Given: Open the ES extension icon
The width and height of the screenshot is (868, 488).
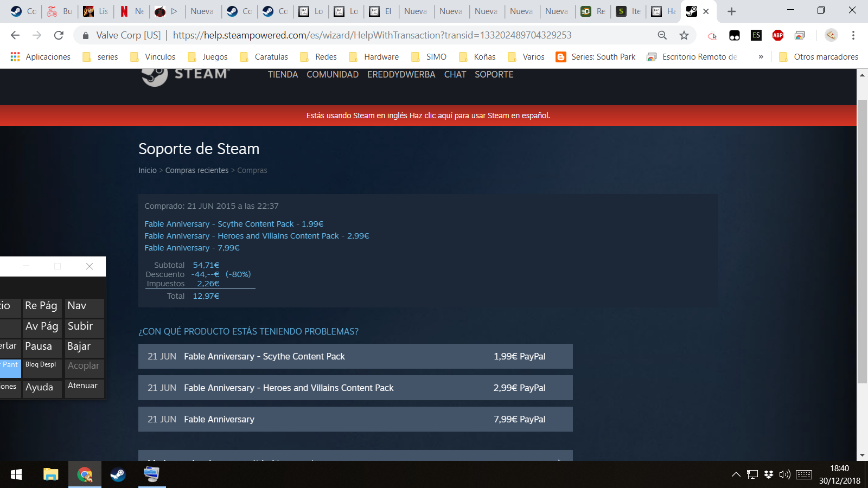Looking at the screenshot, I should coord(756,35).
